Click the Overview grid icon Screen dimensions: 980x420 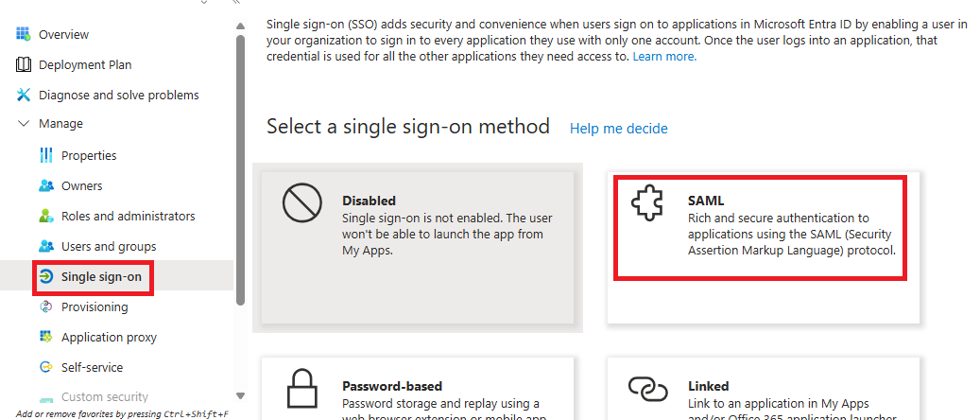tap(23, 34)
